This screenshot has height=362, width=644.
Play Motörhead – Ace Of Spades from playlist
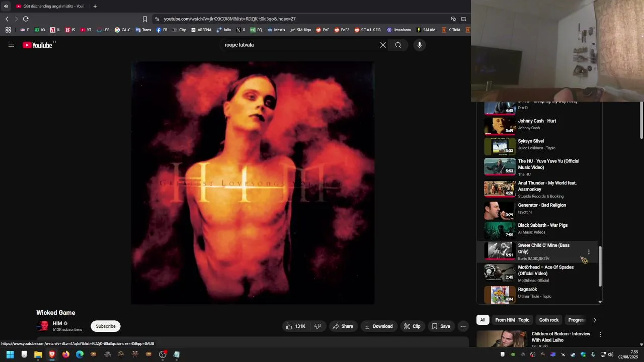click(x=545, y=270)
